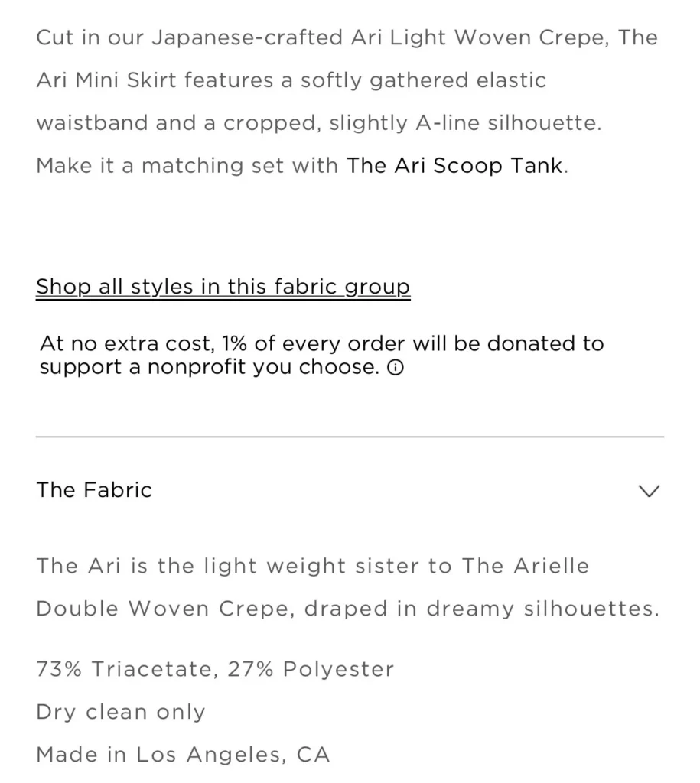
Task: Click the line 'Ari Mini Skirt features a softly'
Action: [x=291, y=80]
